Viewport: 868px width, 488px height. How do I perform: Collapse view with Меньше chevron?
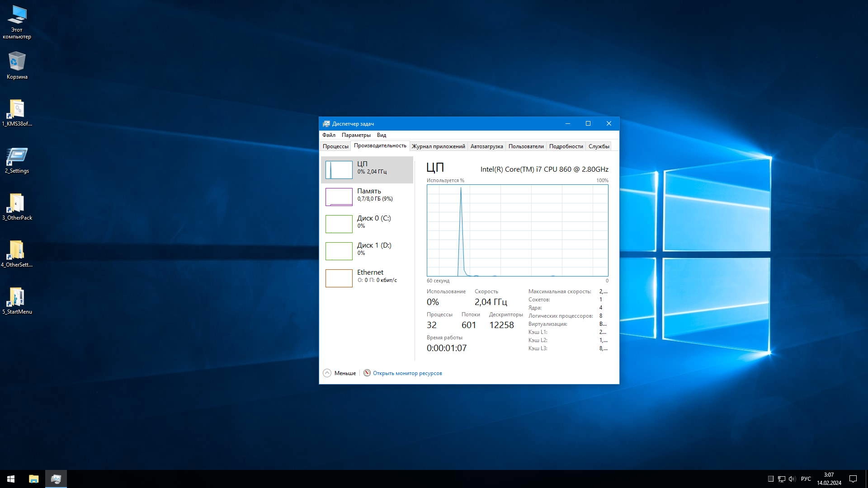click(327, 373)
